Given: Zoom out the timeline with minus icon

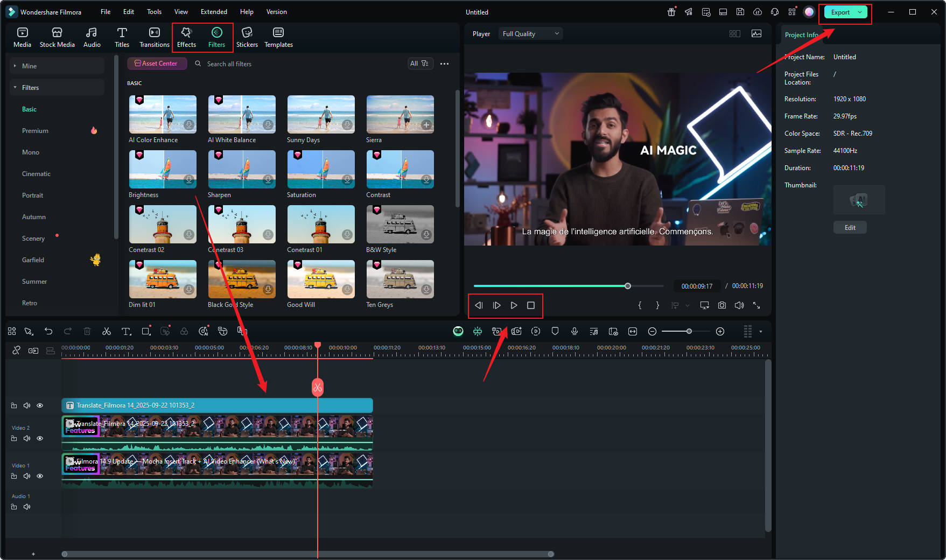Looking at the screenshot, I should pos(652,331).
